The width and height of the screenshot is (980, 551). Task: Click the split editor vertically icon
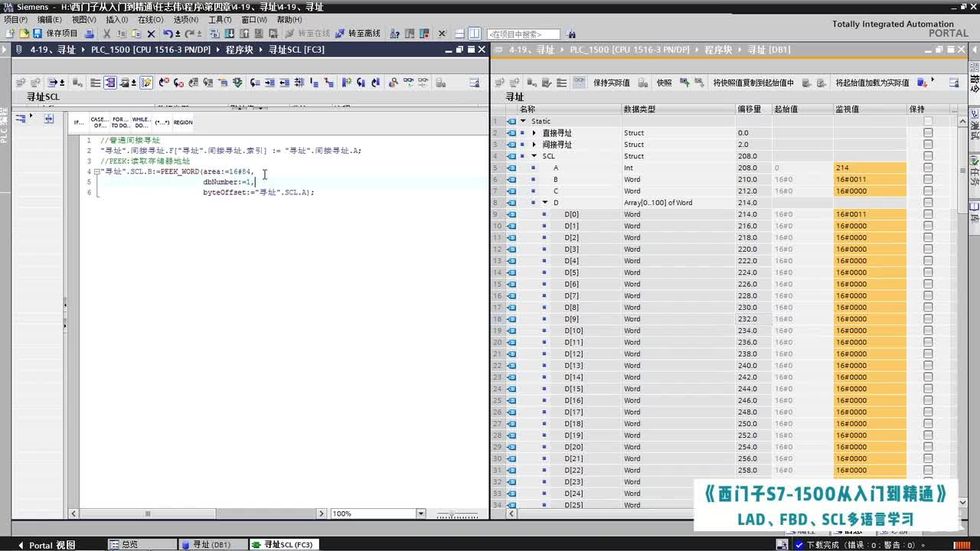[474, 34]
